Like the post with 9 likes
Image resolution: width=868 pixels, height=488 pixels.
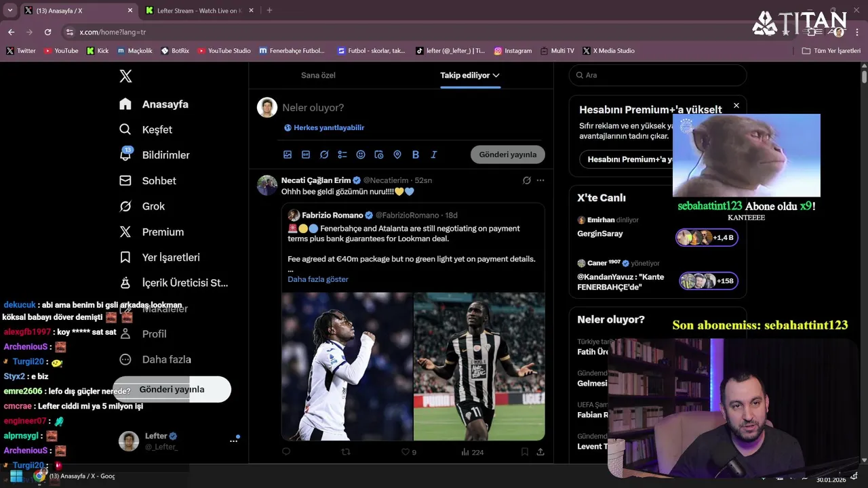409,452
